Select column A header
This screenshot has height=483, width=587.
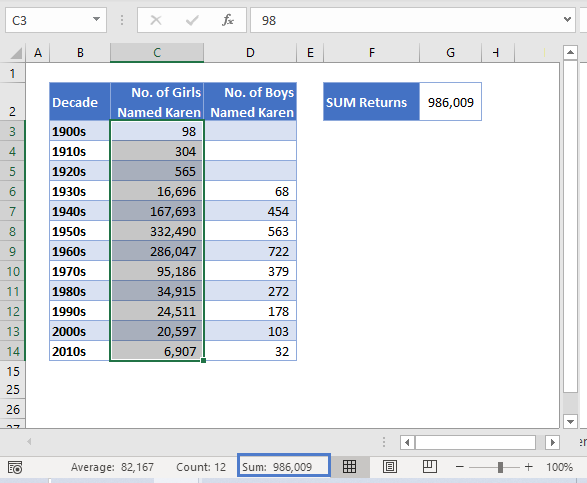click(38, 53)
